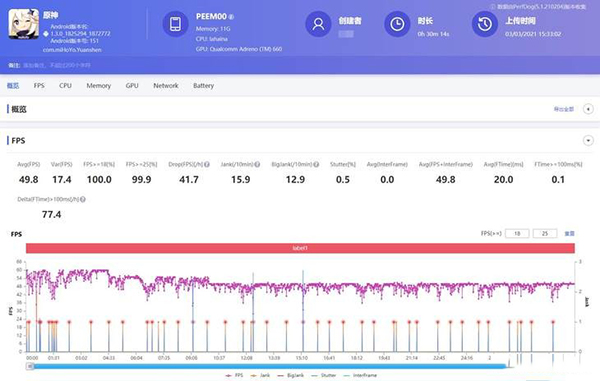Switch to the GPU tab
The width and height of the screenshot is (600, 381).
pyautogui.click(x=132, y=86)
